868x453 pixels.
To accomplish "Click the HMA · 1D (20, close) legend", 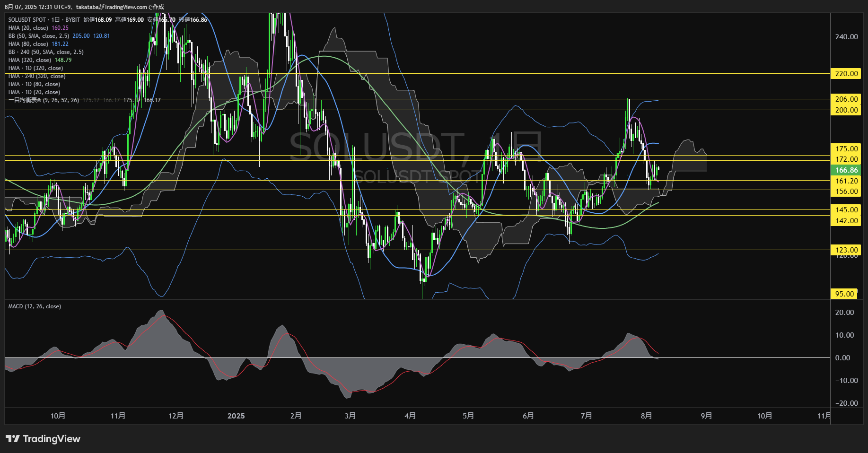I will click(x=34, y=92).
